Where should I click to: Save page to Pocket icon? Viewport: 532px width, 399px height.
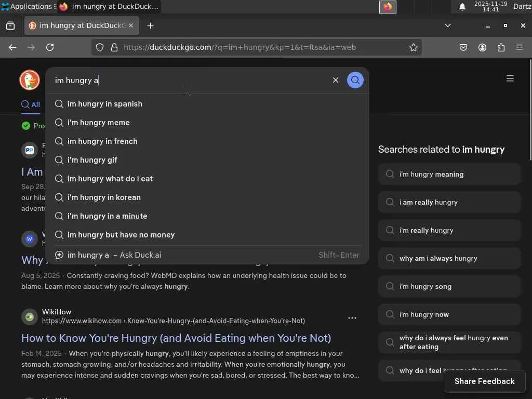pyautogui.click(x=463, y=47)
